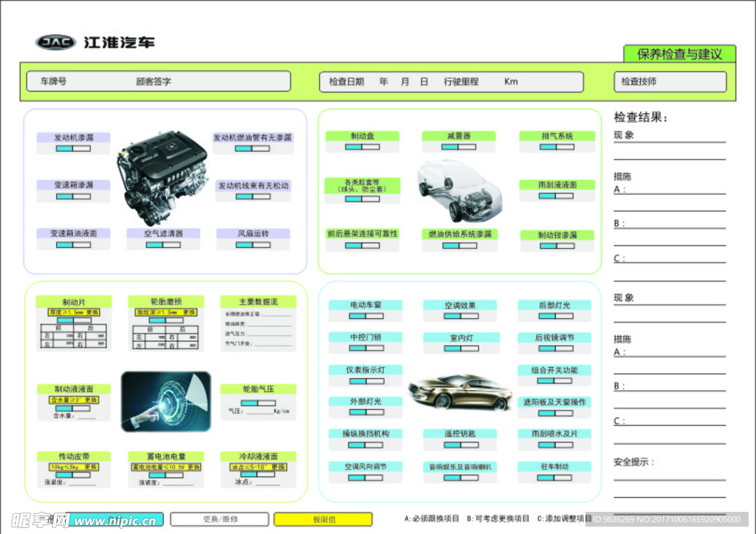Open the 制动片 yellow limit value box

coord(73,312)
